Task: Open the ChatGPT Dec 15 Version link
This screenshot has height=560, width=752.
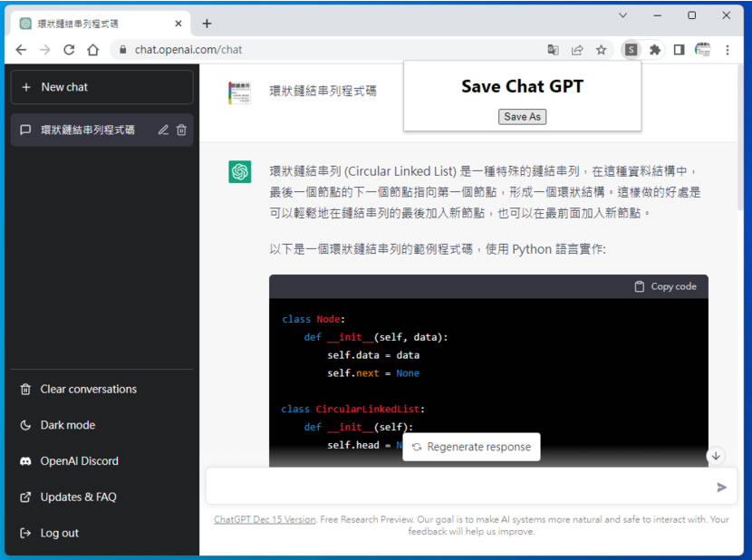Action: click(x=265, y=519)
